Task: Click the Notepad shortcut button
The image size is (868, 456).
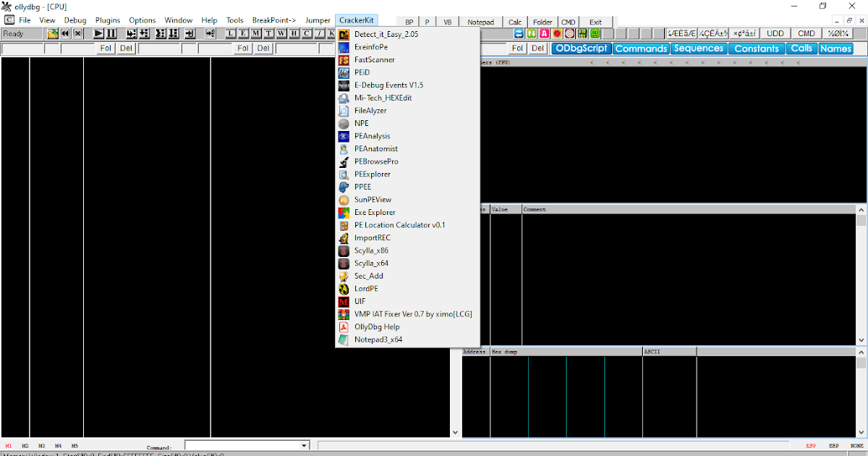Action: [480, 22]
